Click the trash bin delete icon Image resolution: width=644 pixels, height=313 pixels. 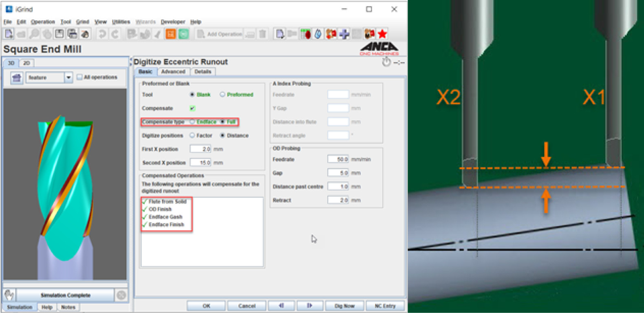pyautogui.click(x=262, y=34)
